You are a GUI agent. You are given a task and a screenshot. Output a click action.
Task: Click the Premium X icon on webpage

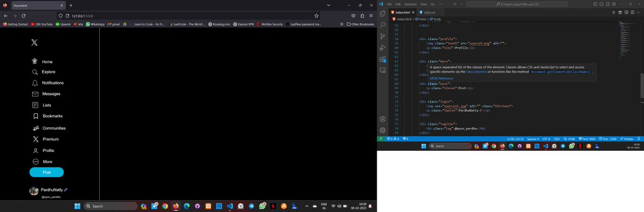click(x=35, y=139)
